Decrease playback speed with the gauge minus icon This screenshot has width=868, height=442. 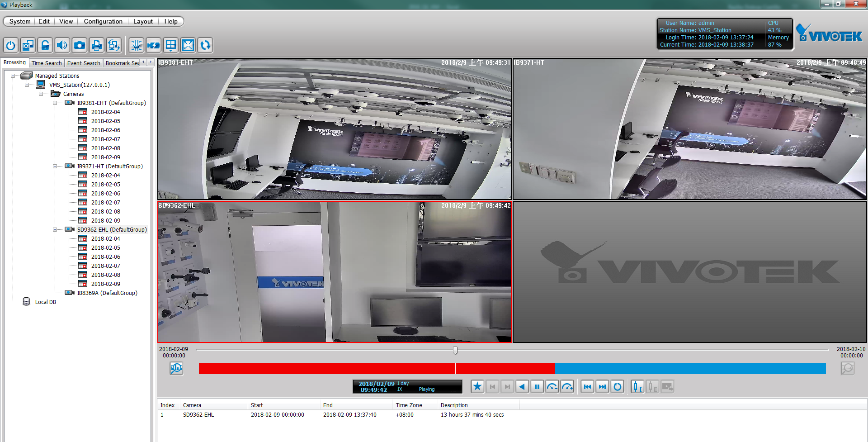click(x=552, y=387)
